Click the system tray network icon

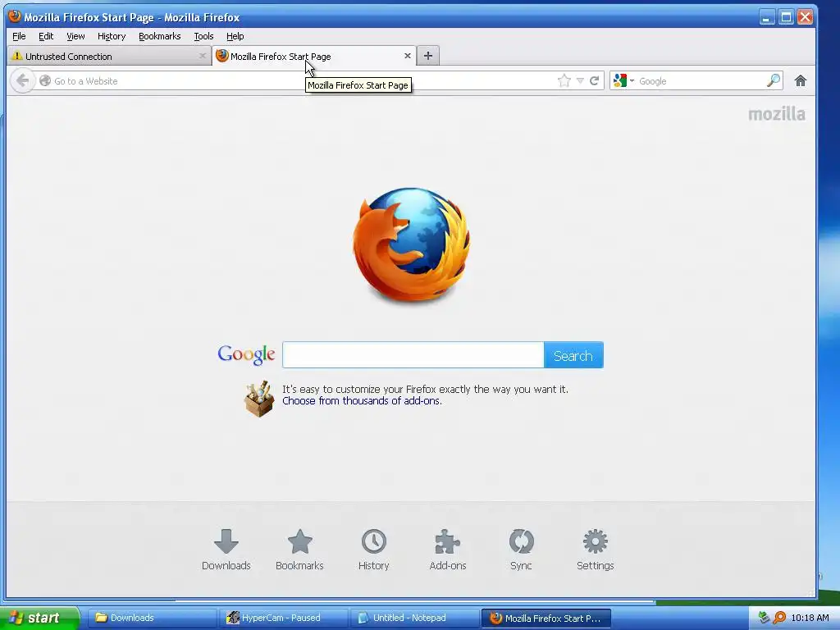[x=764, y=618]
